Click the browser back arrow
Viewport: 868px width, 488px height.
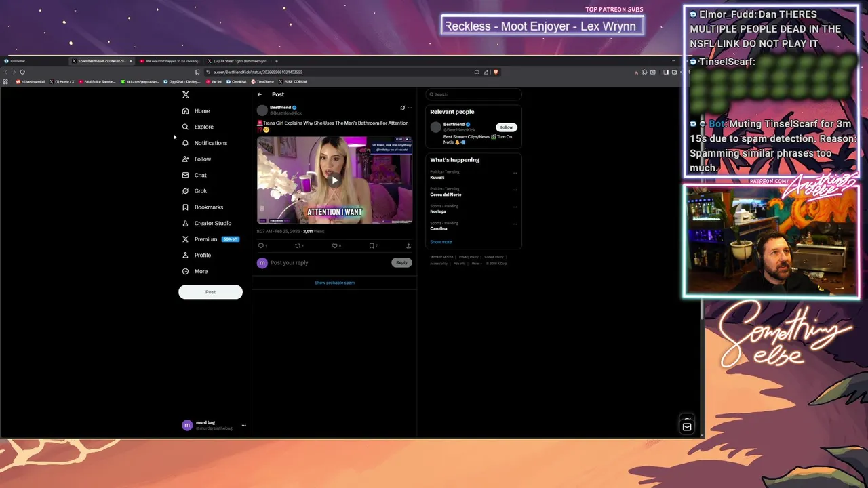[x=6, y=72]
